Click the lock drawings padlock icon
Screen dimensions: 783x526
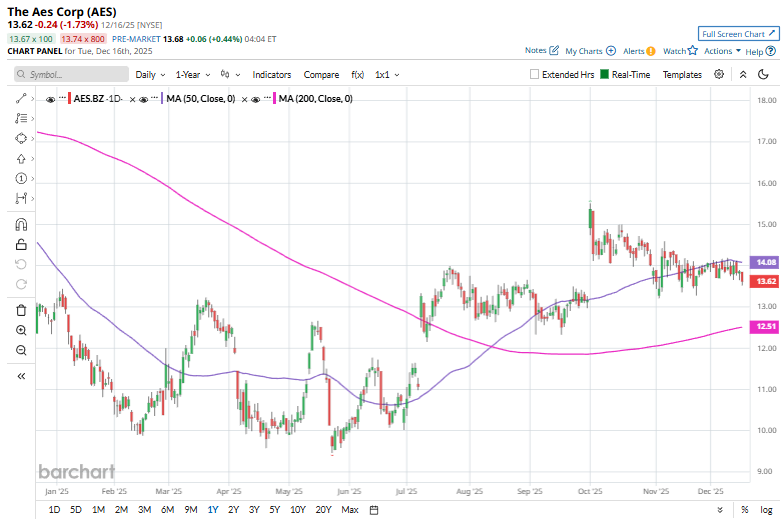point(21,244)
